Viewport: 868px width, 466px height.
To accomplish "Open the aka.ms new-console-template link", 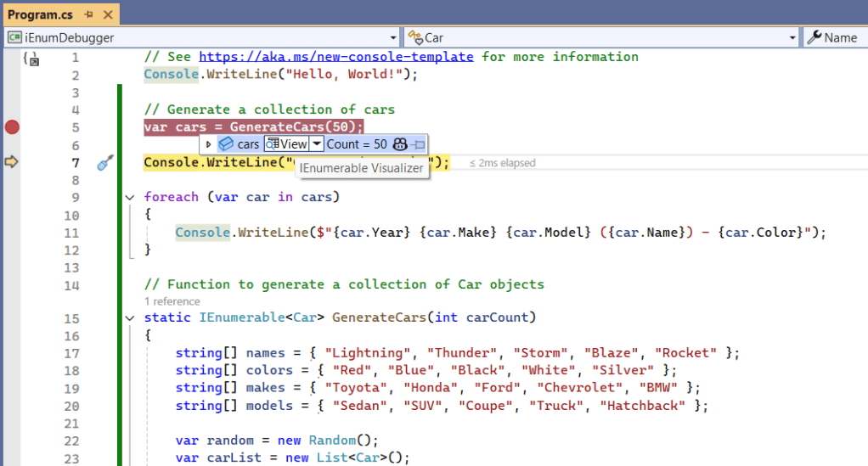I will point(335,57).
